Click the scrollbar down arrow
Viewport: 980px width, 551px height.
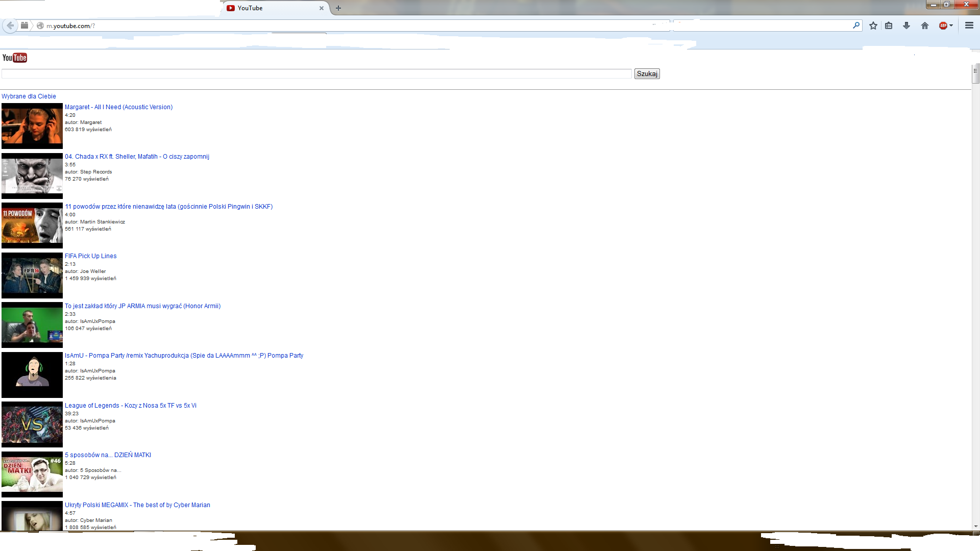(x=975, y=527)
